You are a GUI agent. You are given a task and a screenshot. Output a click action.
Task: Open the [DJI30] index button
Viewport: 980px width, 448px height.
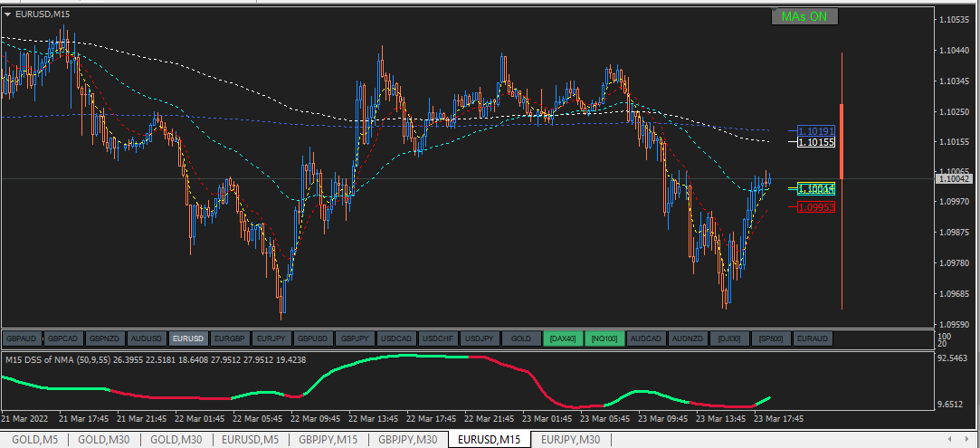(x=728, y=338)
